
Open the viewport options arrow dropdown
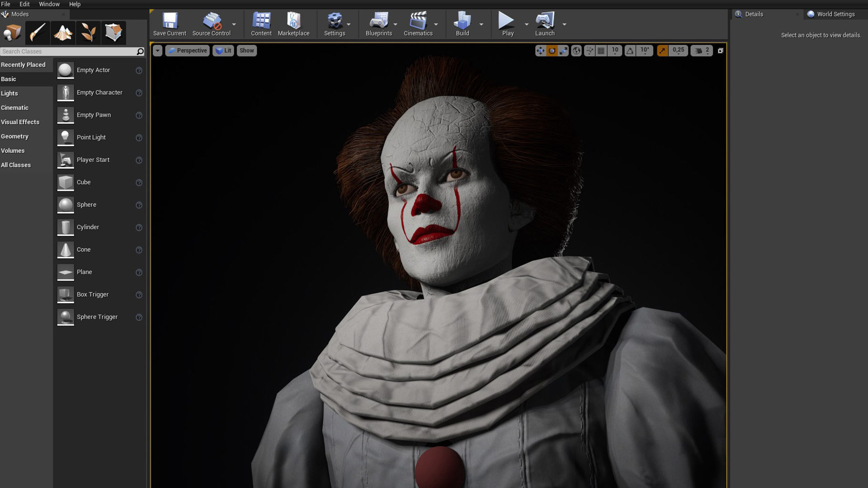click(x=157, y=51)
